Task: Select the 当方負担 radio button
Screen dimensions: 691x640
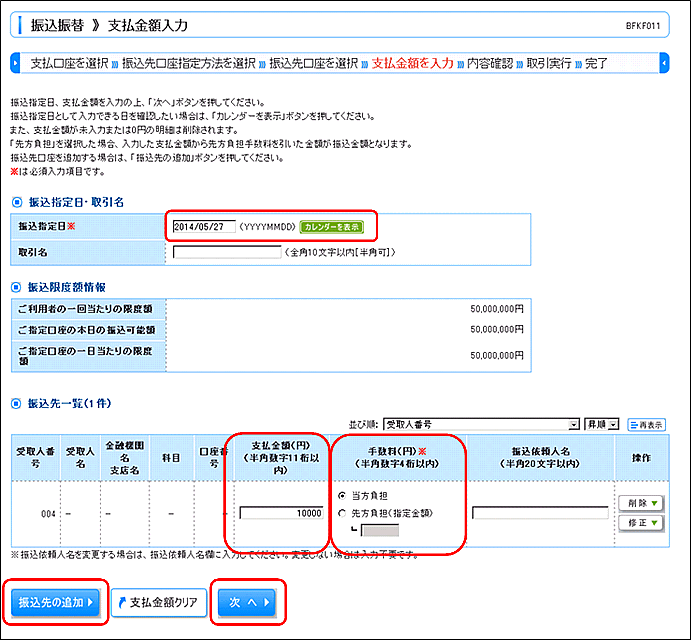Action: (x=344, y=495)
